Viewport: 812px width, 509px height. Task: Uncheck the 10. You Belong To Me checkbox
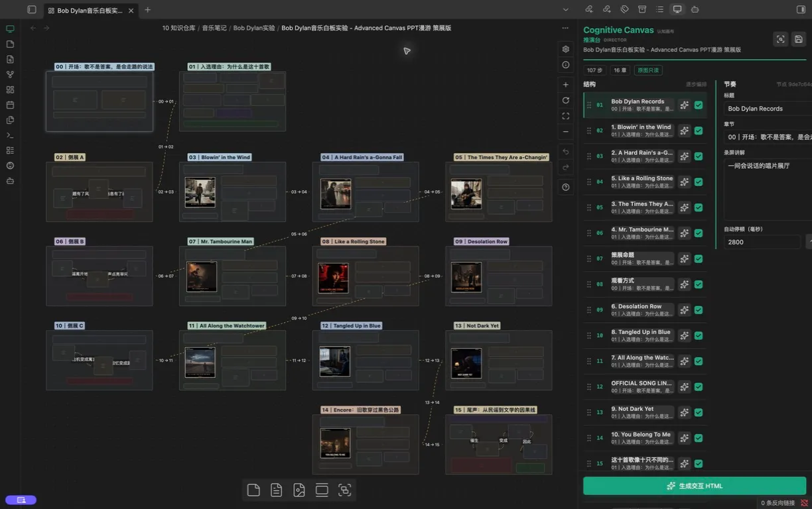699,438
